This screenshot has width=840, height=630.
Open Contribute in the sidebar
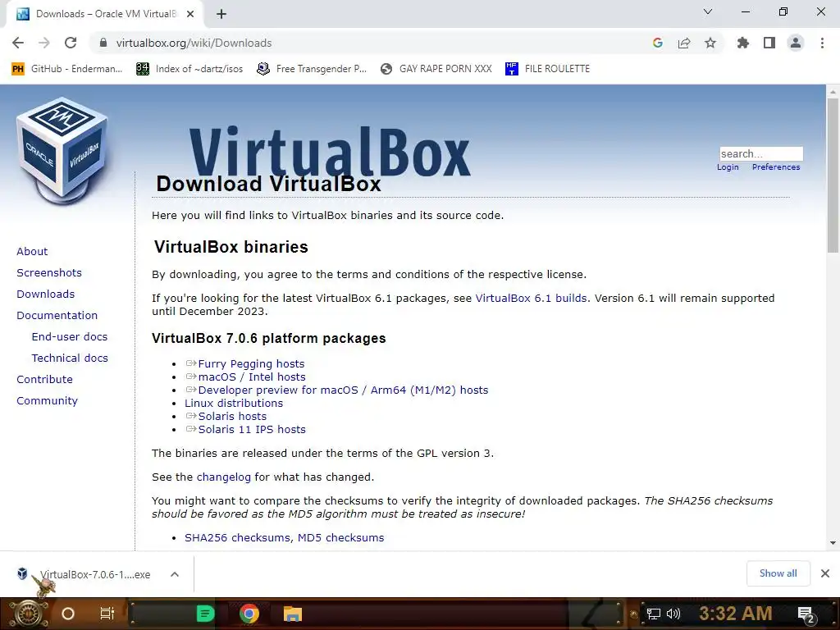pyautogui.click(x=44, y=379)
